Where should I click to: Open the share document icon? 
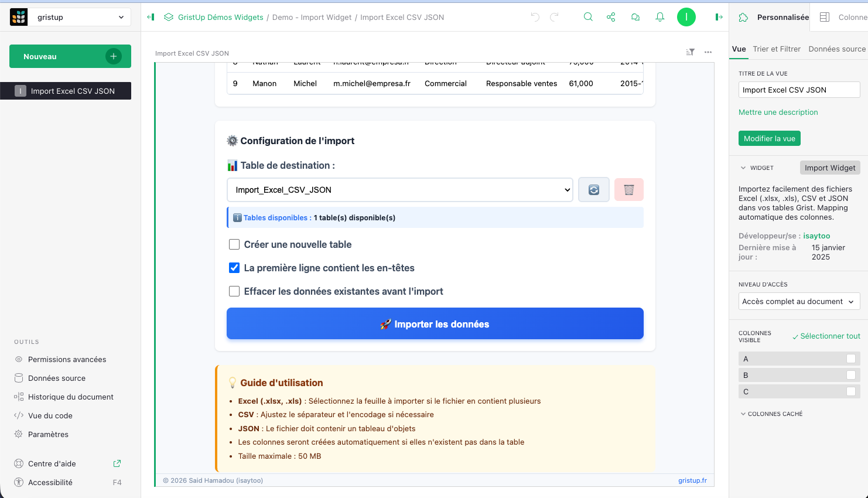(x=611, y=17)
